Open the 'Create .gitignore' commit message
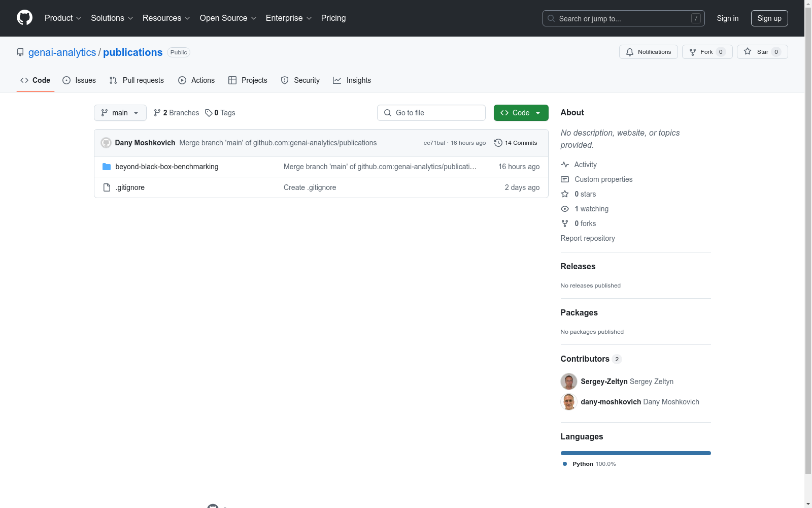 click(x=310, y=187)
